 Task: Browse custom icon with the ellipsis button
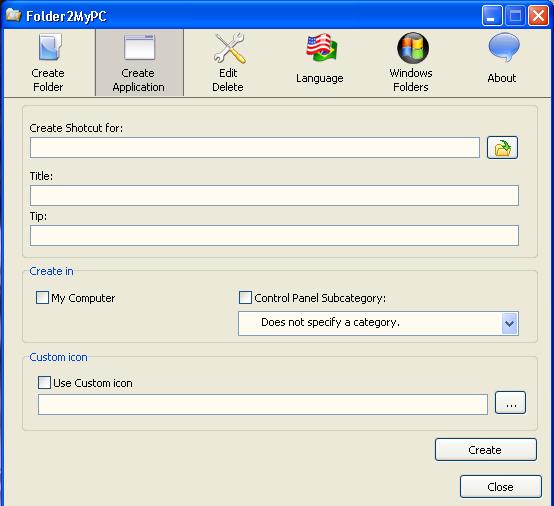click(510, 402)
